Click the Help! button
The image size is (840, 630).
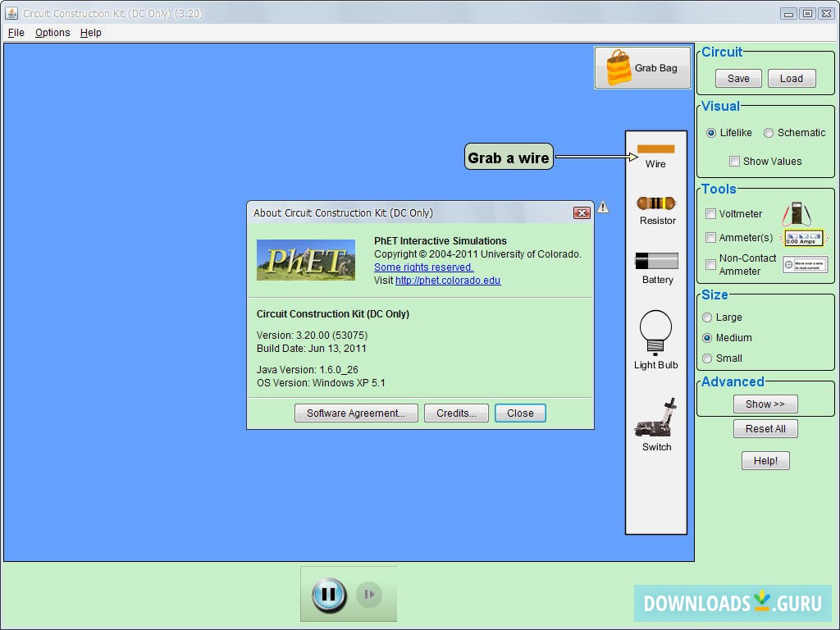765,461
